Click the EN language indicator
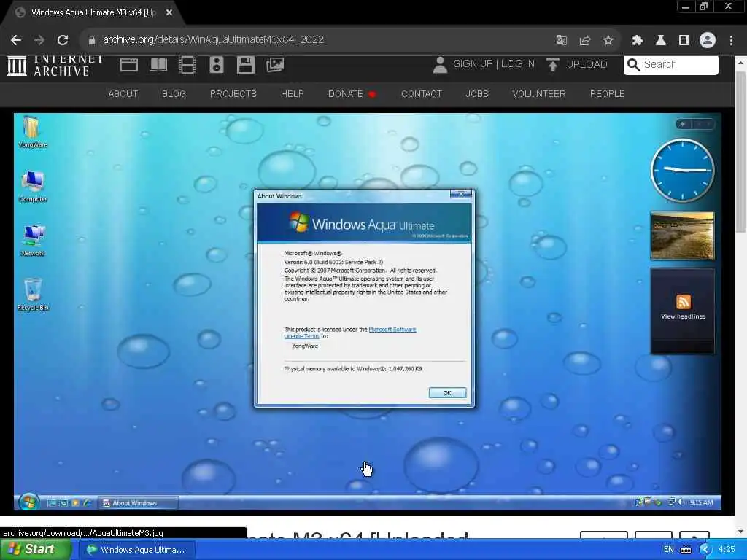The image size is (747, 560). [669, 550]
